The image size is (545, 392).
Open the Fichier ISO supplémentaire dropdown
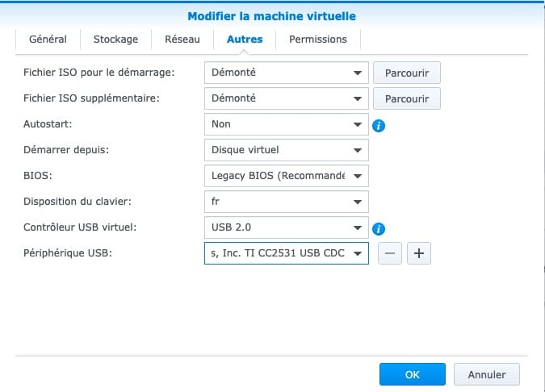pos(287,98)
